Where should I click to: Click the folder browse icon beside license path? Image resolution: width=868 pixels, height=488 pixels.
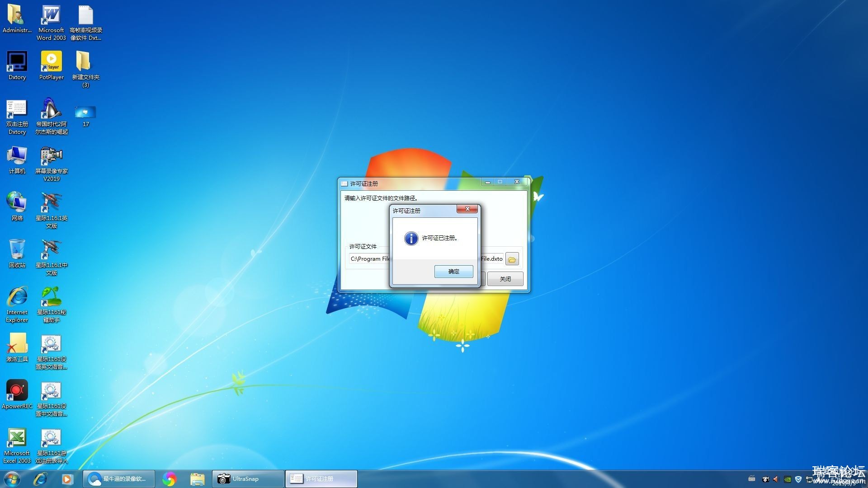[512, 259]
